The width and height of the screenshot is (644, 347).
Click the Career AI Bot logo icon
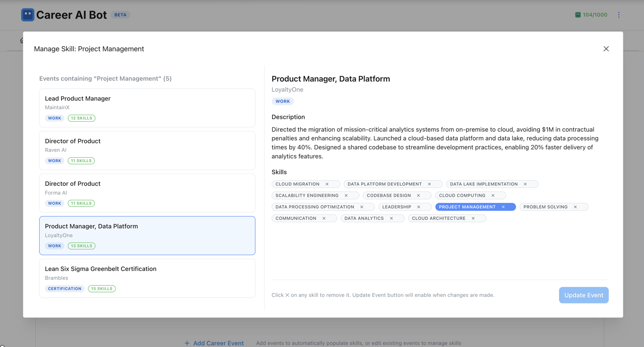tap(28, 15)
